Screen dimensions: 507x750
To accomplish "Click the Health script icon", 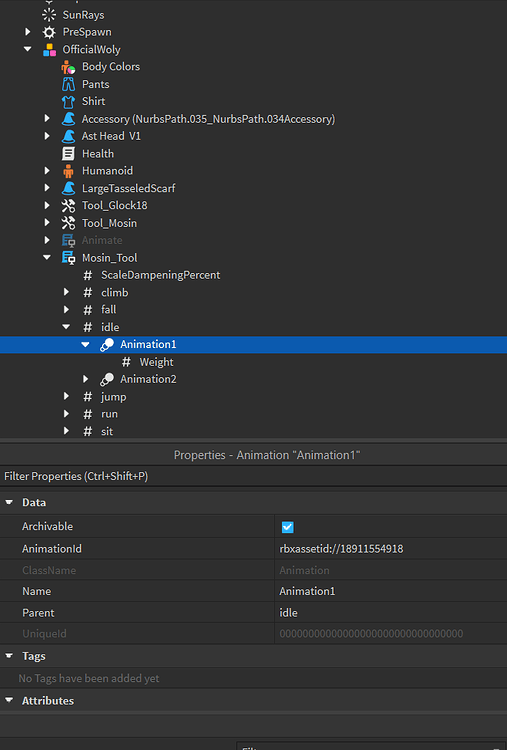I will point(68,154).
